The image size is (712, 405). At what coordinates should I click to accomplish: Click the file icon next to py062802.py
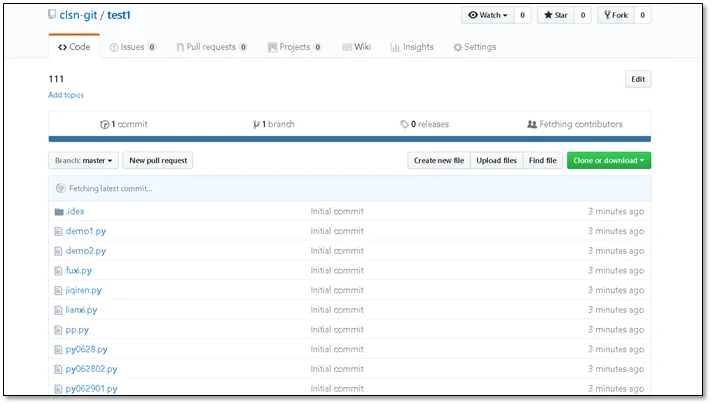tap(58, 370)
